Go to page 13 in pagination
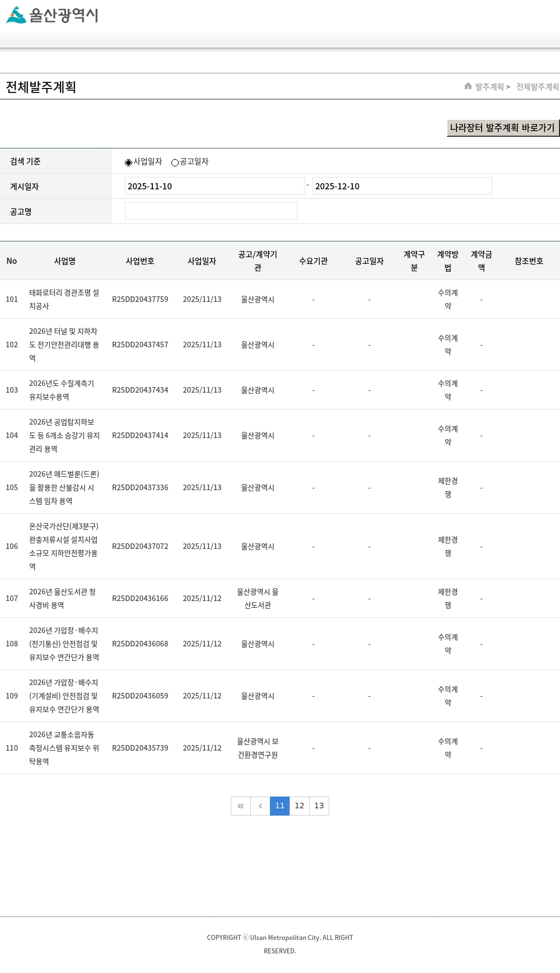The width and height of the screenshot is (560, 973). (x=319, y=806)
